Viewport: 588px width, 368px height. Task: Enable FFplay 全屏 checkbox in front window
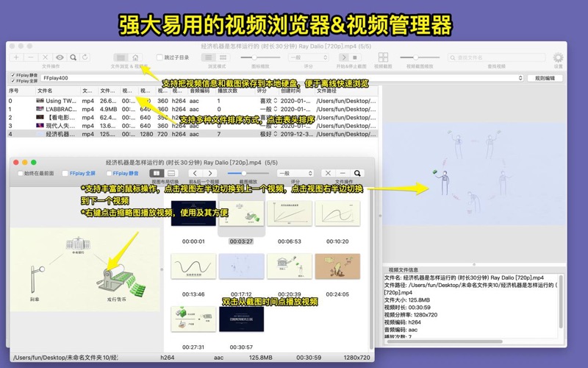point(65,173)
